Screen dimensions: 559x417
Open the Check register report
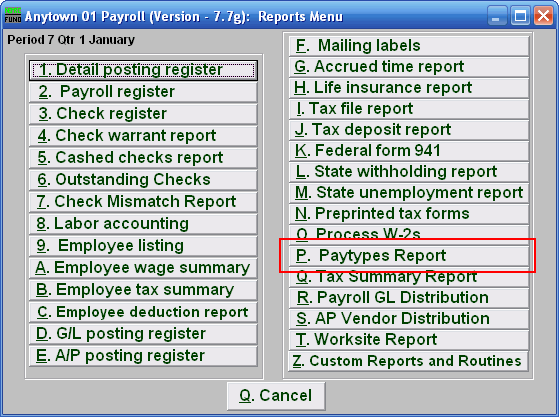coord(143,114)
